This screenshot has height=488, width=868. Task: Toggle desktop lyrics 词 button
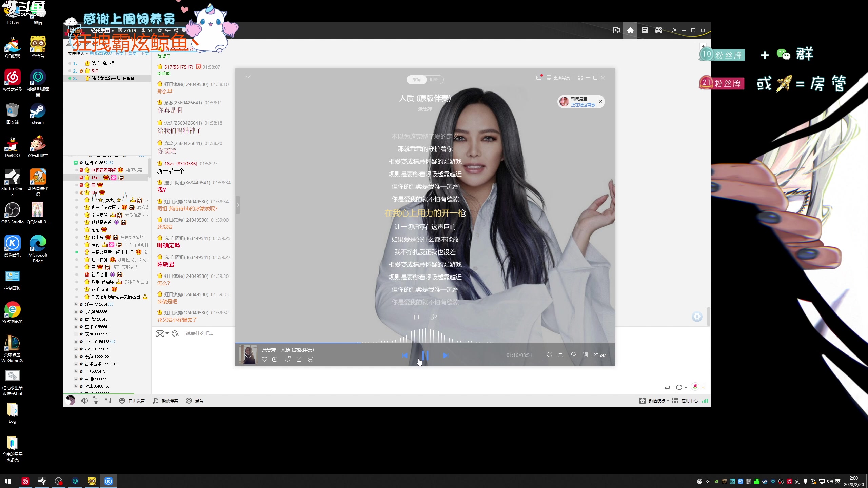click(x=585, y=355)
